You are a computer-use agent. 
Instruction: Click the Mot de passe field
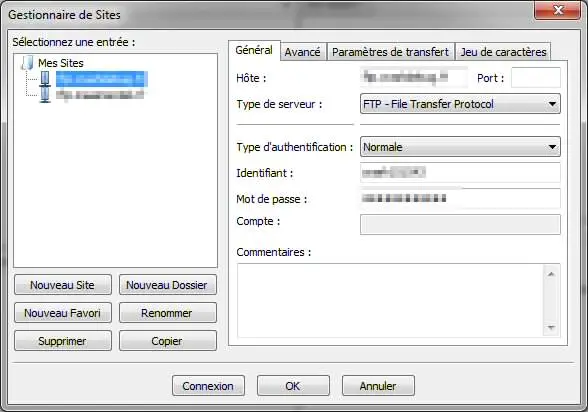pyautogui.click(x=460, y=198)
